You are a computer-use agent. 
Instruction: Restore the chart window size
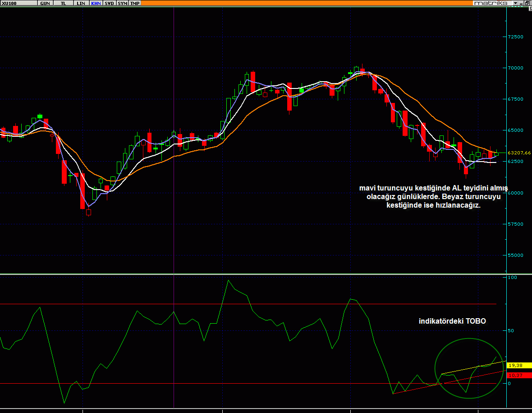pos(527,3)
